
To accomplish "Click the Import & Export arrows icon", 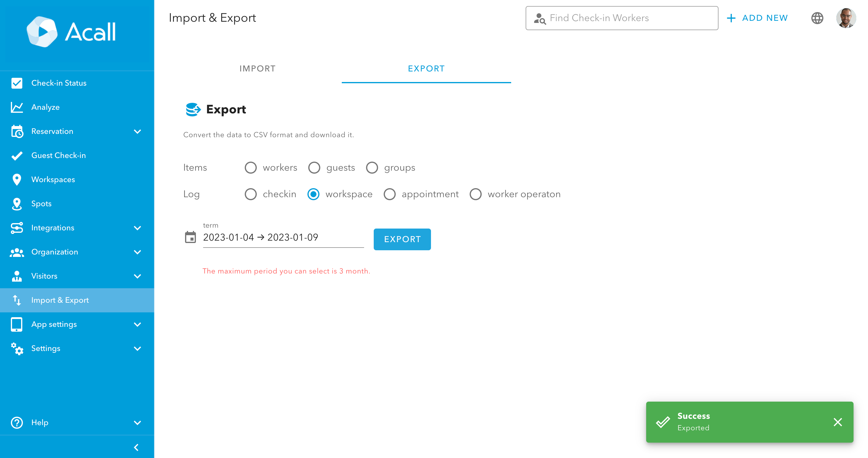I will 17,300.
